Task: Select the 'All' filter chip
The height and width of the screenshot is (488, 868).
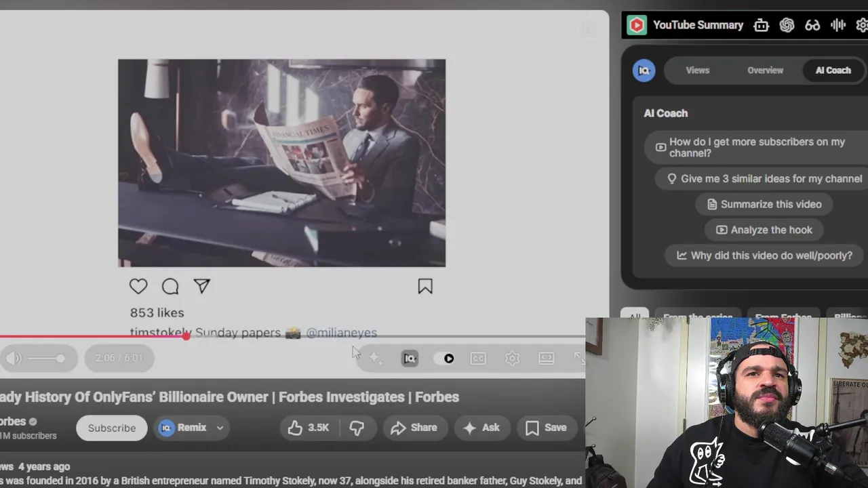Action: click(635, 317)
